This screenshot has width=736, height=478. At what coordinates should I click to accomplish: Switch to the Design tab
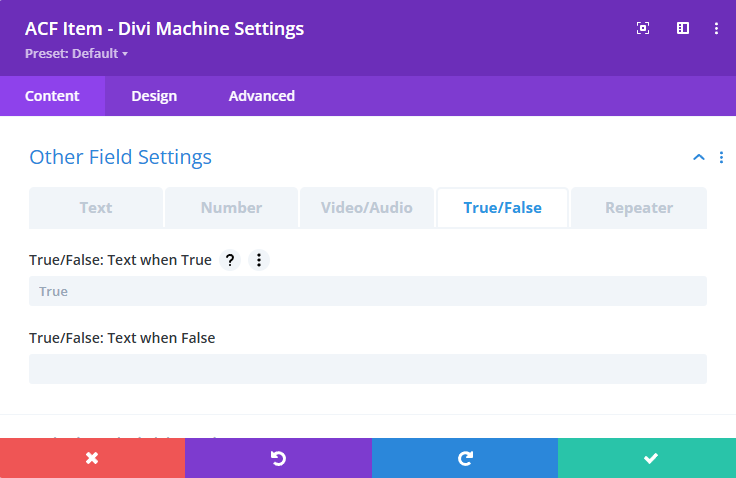click(x=154, y=96)
